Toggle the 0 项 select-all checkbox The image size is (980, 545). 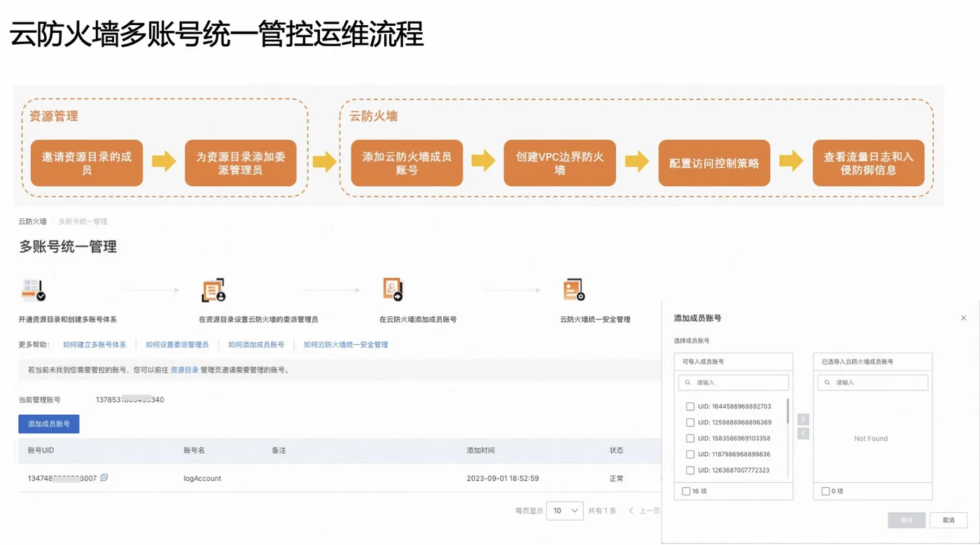tap(825, 491)
